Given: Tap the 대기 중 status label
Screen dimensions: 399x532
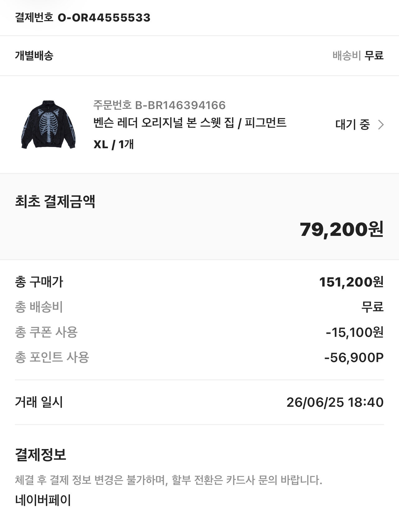Looking at the screenshot, I should coord(353,125).
